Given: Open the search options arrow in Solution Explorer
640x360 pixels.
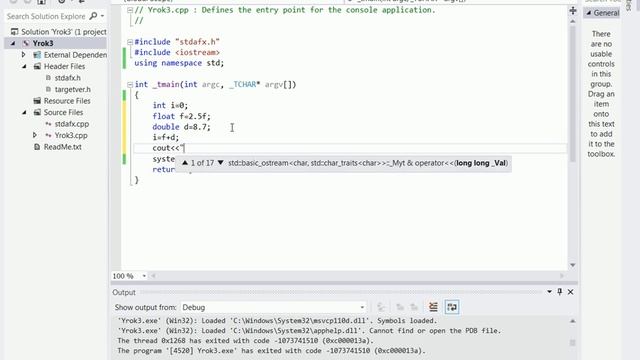Looking at the screenshot, I should tap(102, 16).
